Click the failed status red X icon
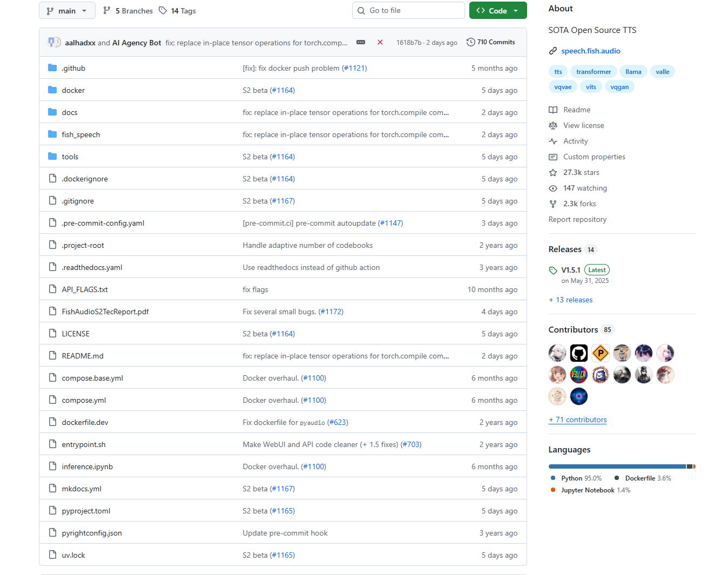 tap(380, 42)
